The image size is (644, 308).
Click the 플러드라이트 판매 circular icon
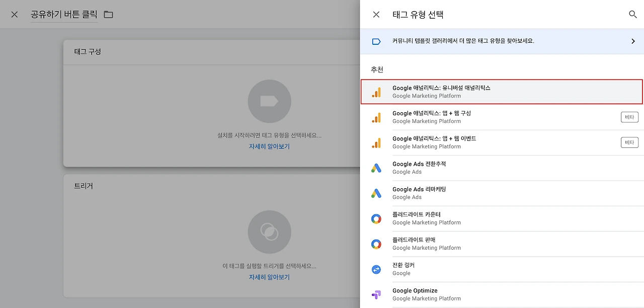(376, 244)
